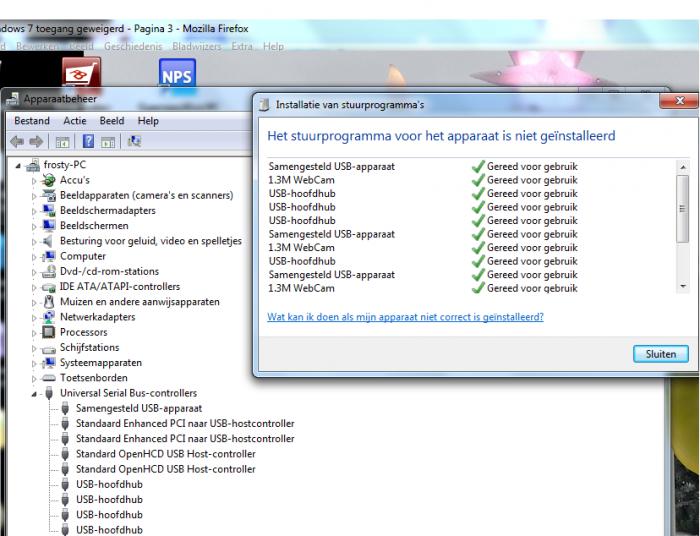The width and height of the screenshot is (700, 536).
Task: Select the second Standard OpenHCD USB Host-controller
Action: [166, 469]
